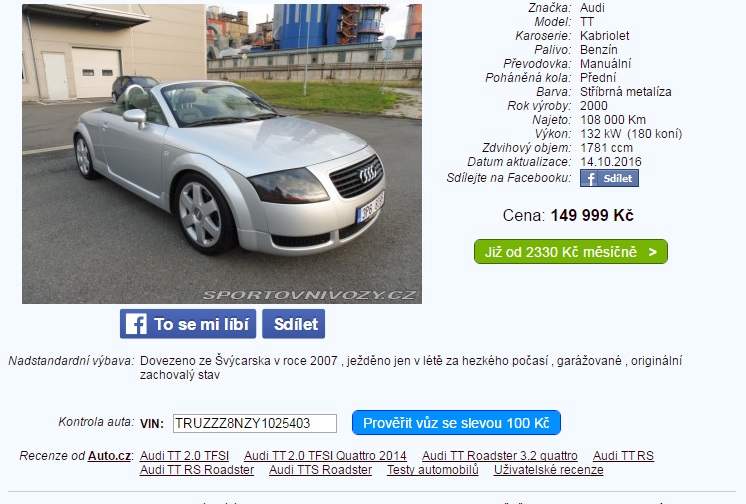Click the Facebook logo on 'To se mi líbí'

tap(136, 324)
